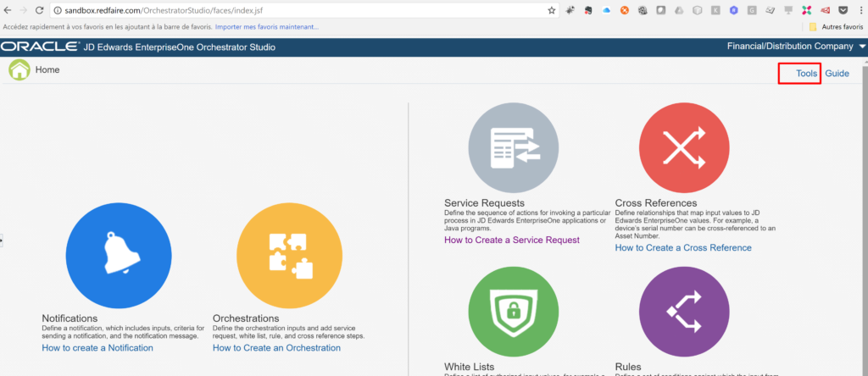Open Chrome three-dot menu
The image size is (868, 376).
861,10
